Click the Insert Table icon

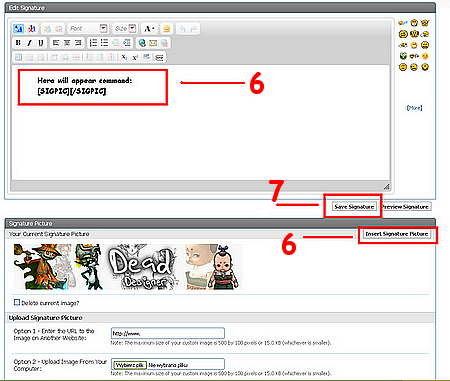(x=18, y=57)
